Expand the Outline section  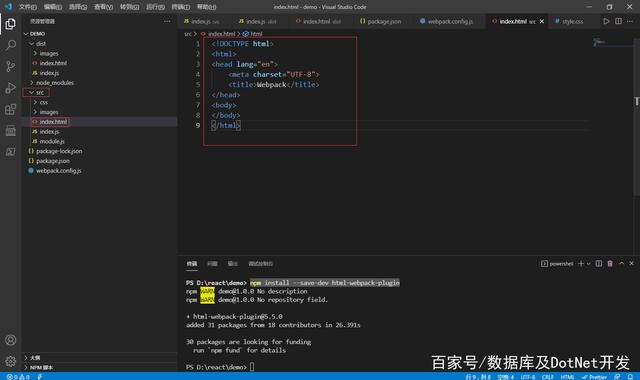point(100,358)
